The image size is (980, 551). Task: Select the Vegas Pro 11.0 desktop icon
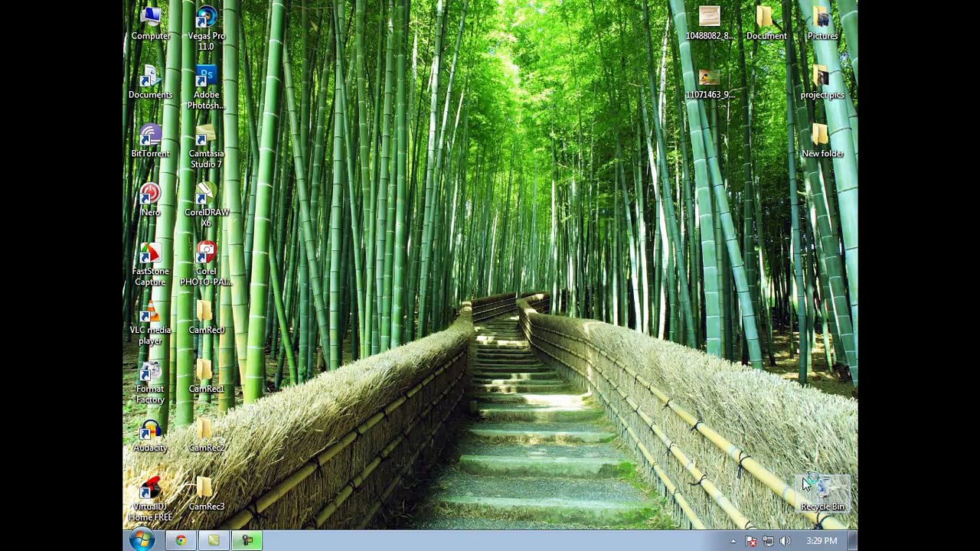point(206,29)
